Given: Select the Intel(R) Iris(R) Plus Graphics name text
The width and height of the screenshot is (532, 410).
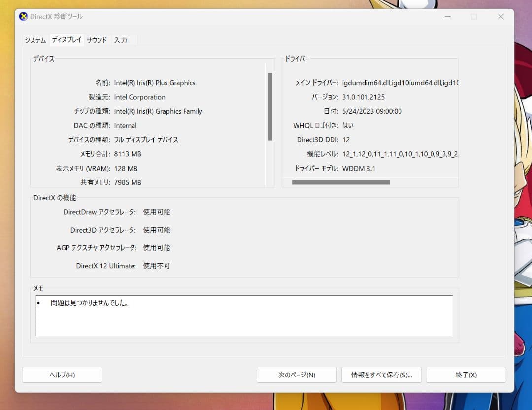Looking at the screenshot, I should (155, 83).
